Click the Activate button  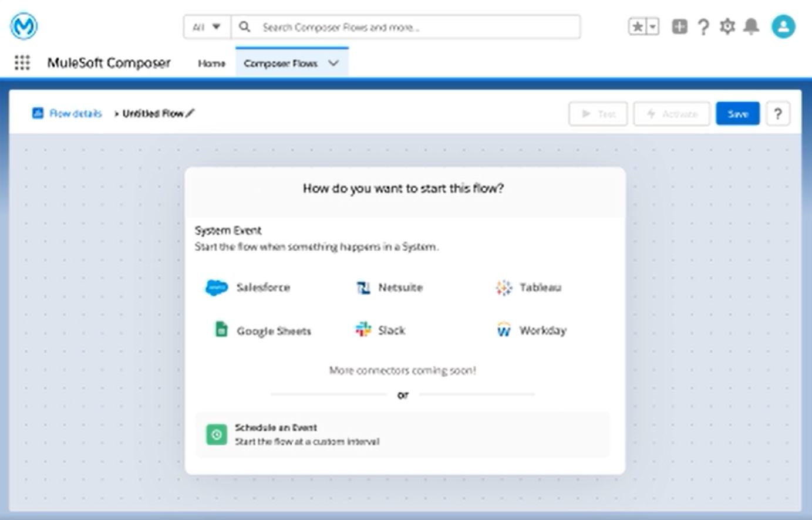tap(672, 114)
